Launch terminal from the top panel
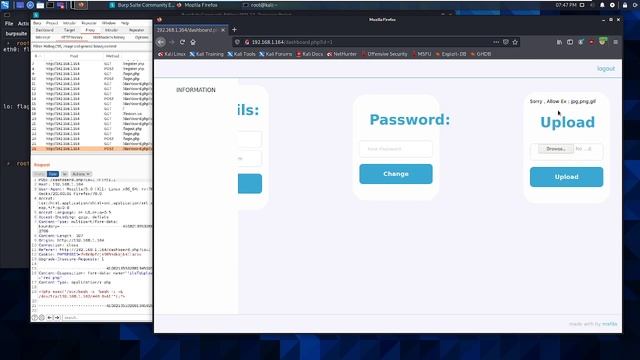 (50, 5)
